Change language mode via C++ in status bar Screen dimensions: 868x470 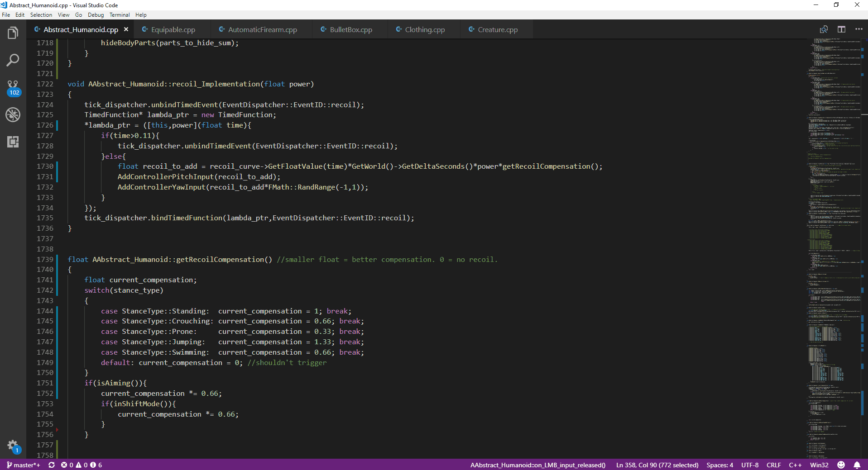pyautogui.click(x=795, y=465)
